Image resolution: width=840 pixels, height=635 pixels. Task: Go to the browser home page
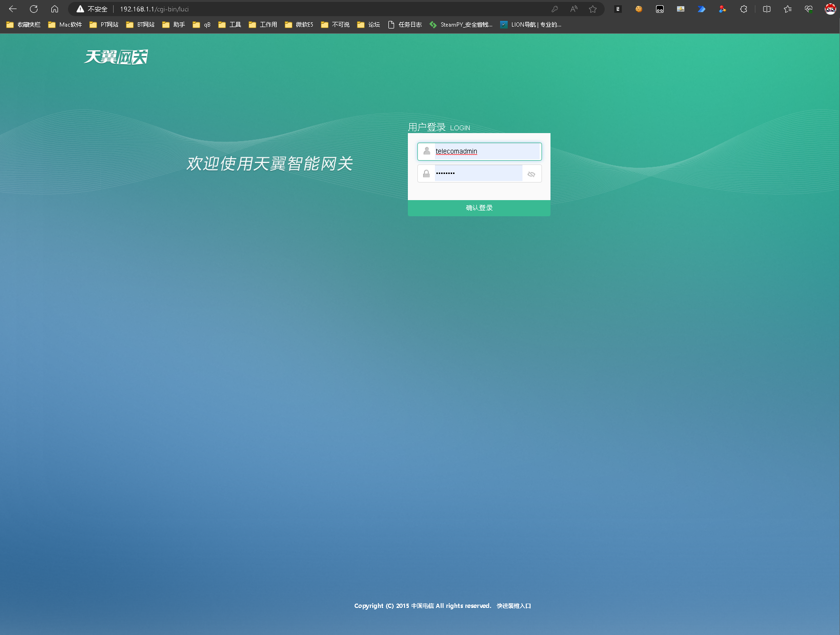[55, 9]
